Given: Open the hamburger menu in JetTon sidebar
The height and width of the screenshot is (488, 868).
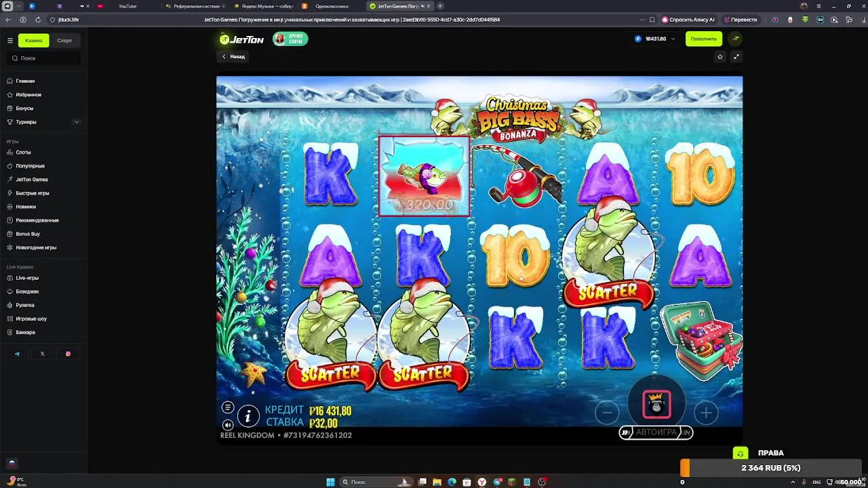Looking at the screenshot, I should [10, 41].
